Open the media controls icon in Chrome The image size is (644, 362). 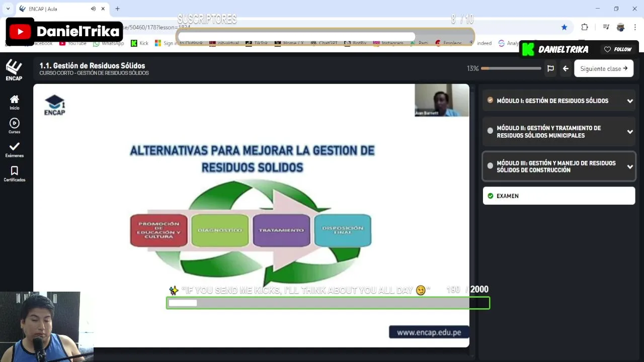click(x=606, y=27)
